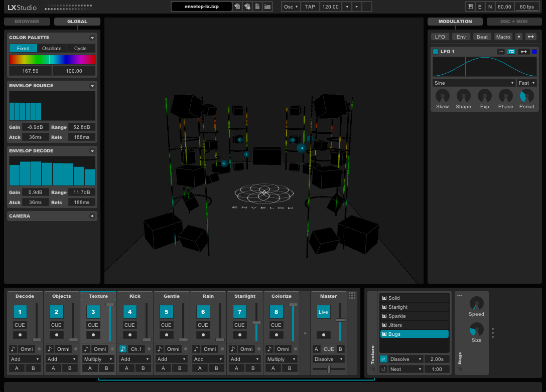Image resolution: width=546 pixels, height=392 pixels.
Task: Toggle channel 3 Texture enable button
Action: (x=93, y=312)
